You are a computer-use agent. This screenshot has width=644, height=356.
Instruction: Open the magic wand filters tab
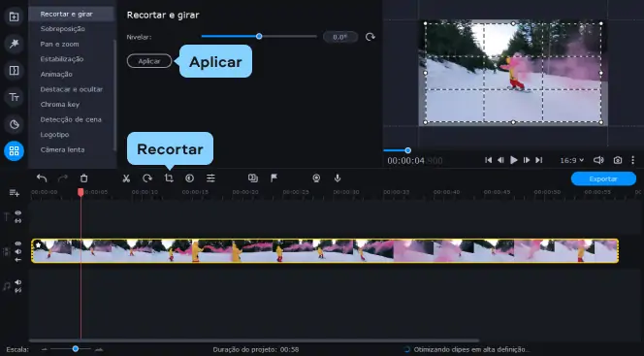tap(14, 44)
